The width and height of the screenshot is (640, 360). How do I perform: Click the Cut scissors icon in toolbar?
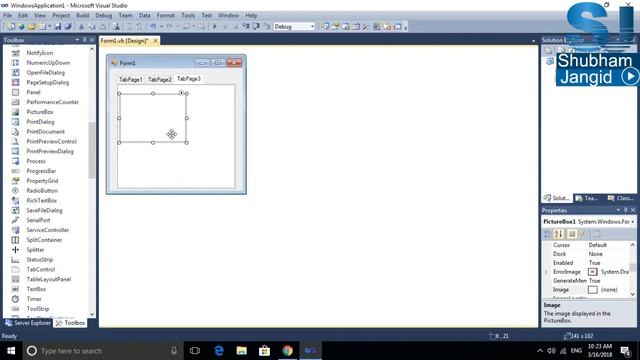click(x=81, y=27)
